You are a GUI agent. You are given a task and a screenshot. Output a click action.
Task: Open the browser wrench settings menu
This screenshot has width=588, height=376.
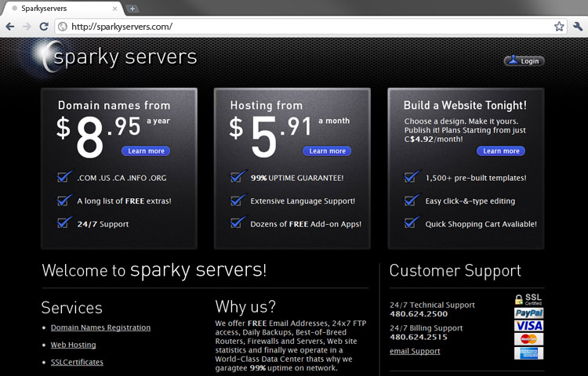(x=577, y=27)
